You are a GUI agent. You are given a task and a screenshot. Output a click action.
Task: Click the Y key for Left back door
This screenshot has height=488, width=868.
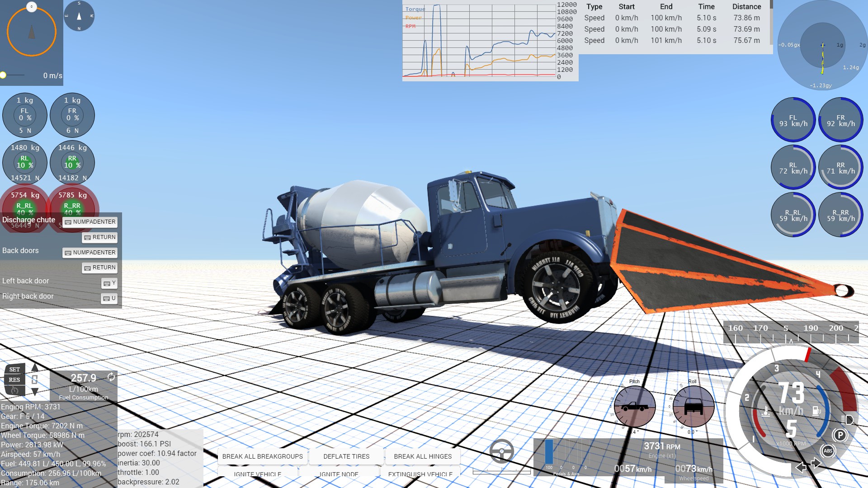pos(109,283)
